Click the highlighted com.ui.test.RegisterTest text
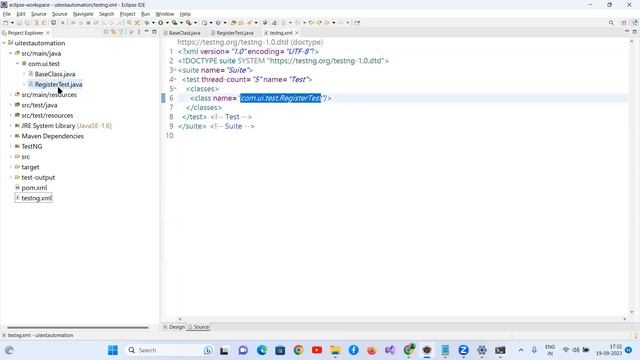This screenshot has width=640, height=360. (281, 98)
